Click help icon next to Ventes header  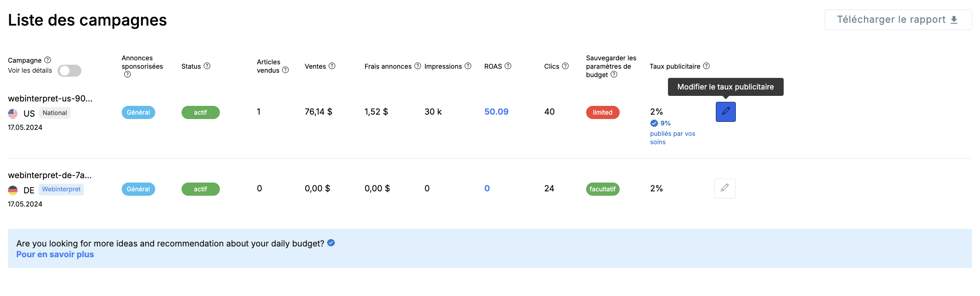[332, 66]
